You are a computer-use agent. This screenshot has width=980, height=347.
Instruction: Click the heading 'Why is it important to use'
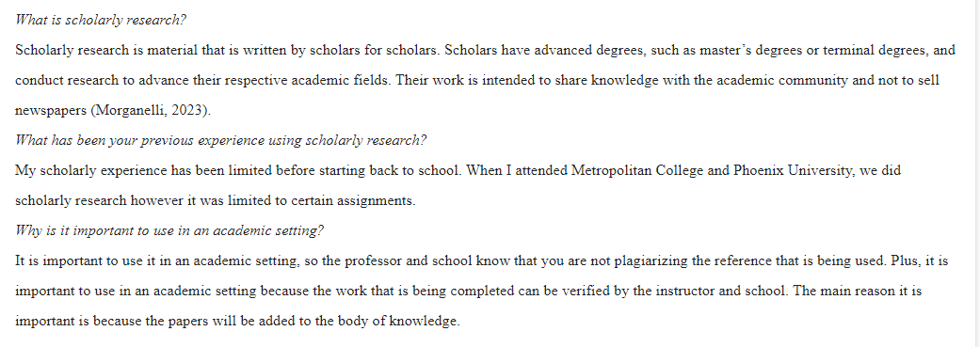click(169, 231)
